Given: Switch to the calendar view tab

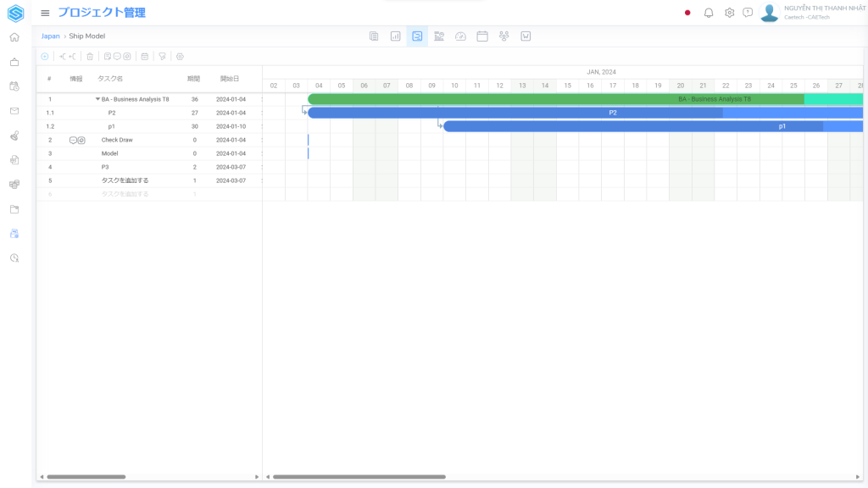Looking at the screenshot, I should click(482, 36).
